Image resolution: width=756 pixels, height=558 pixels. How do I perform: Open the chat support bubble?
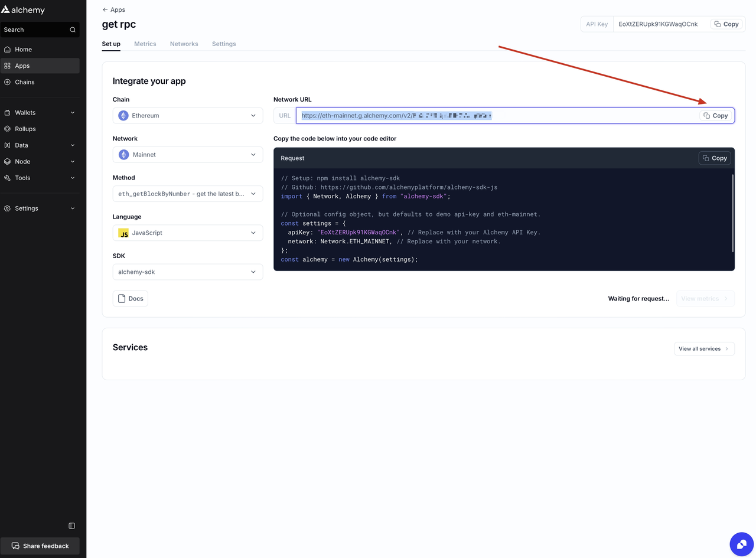742,544
